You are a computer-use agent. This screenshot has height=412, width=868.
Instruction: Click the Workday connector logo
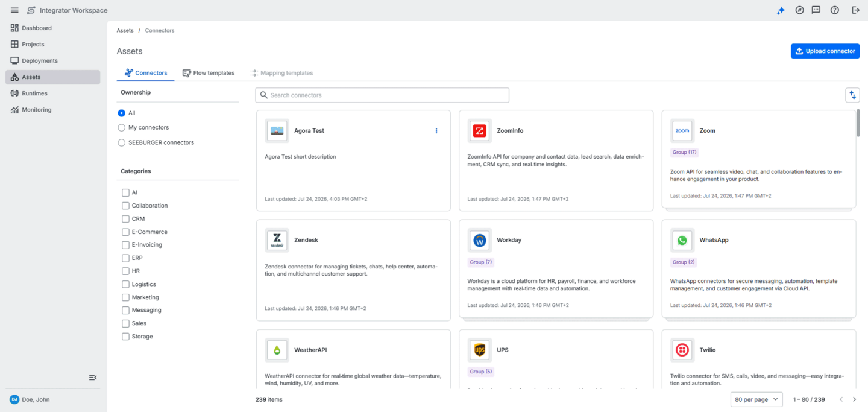point(480,241)
